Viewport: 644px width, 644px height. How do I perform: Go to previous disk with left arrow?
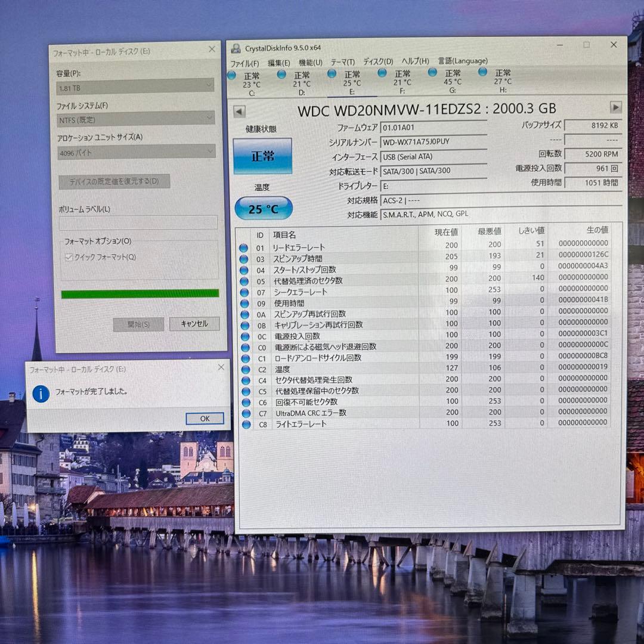click(240, 112)
